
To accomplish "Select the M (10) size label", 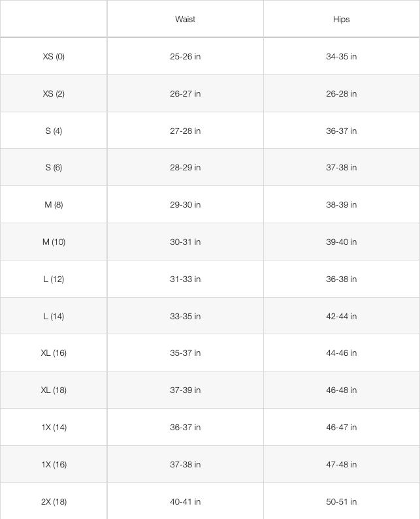I will (54, 242).
